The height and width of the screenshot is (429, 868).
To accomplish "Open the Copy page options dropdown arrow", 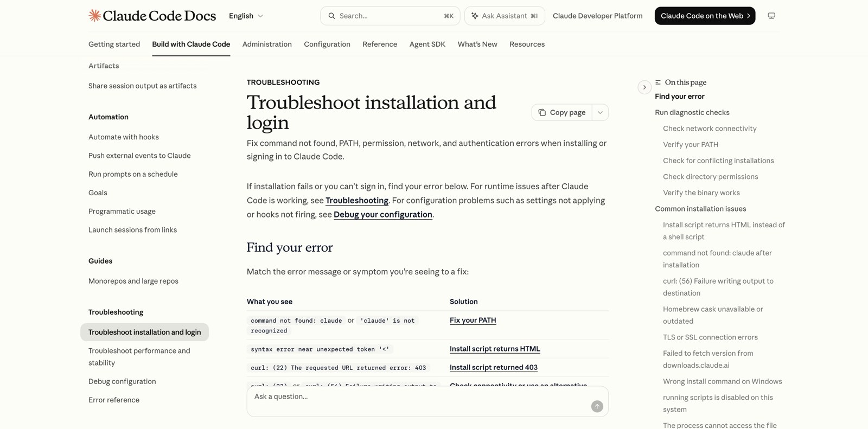I will click(600, 112).
